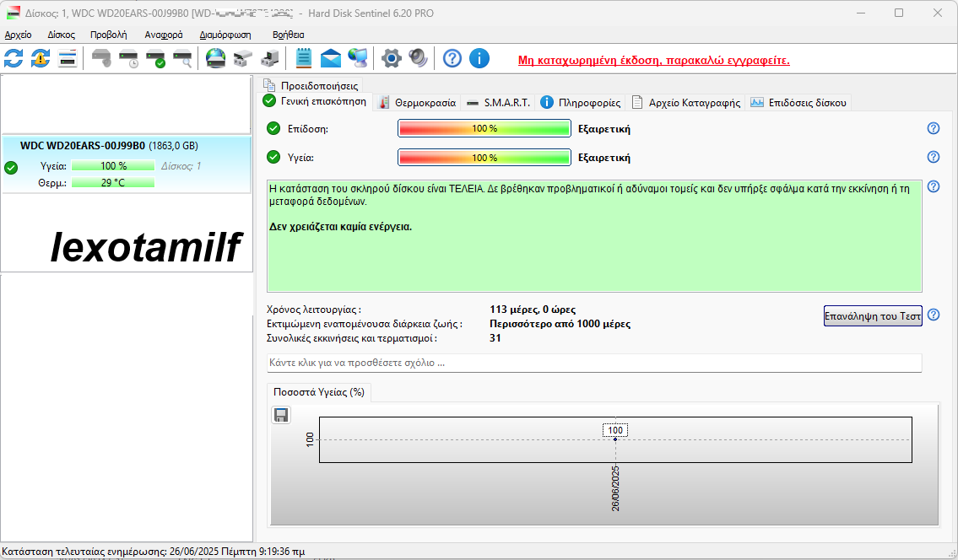Click the main Υγεία 100 % gradient bar
This screenshot has width=958, height=560.
point(484,158)
